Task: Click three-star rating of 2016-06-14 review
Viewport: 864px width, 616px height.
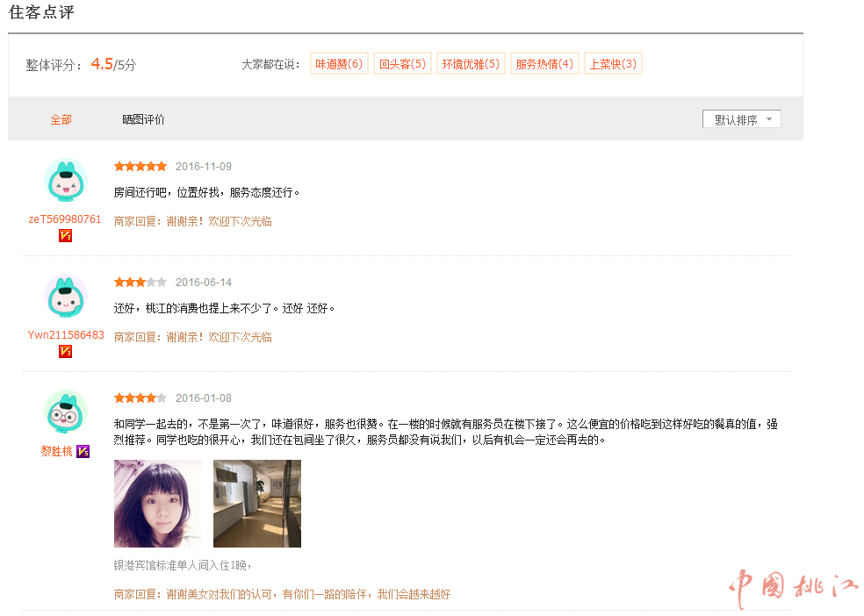Action: (x=140, y=282)
